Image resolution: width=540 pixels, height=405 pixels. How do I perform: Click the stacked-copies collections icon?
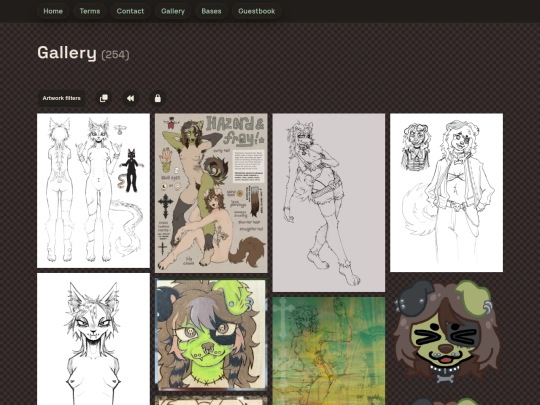pyautogui.click(x=104, y=98)
